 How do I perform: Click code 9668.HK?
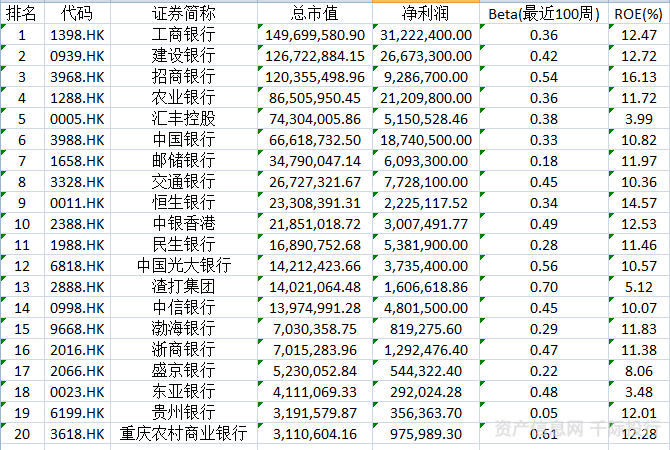(77, 329)
